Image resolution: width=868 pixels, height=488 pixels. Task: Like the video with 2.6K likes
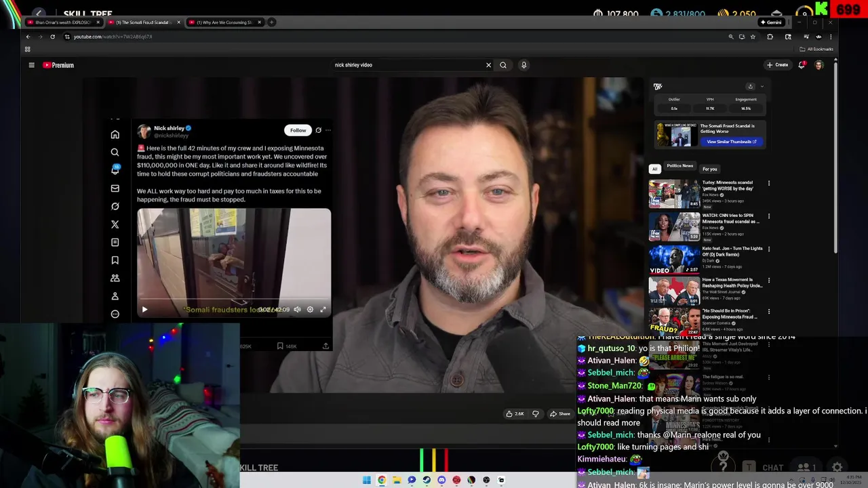pos(515,413)
